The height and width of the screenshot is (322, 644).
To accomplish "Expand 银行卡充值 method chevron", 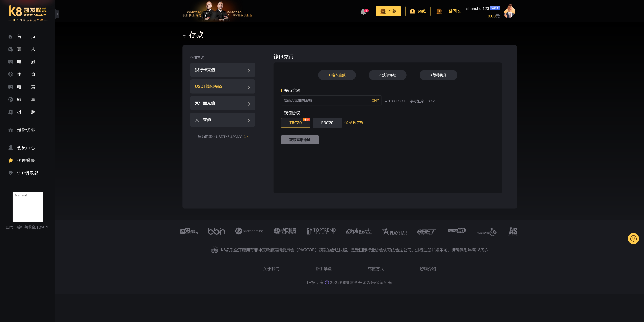I will 249,71.
